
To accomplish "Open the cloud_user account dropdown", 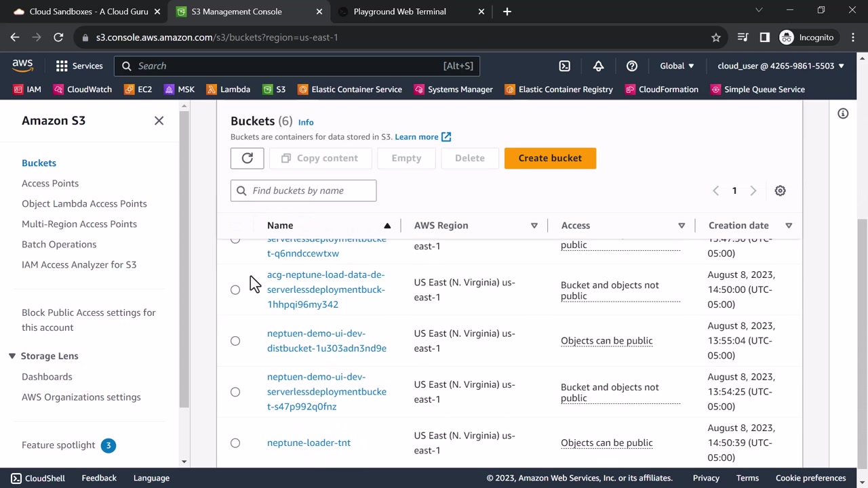I will (781, 66).
